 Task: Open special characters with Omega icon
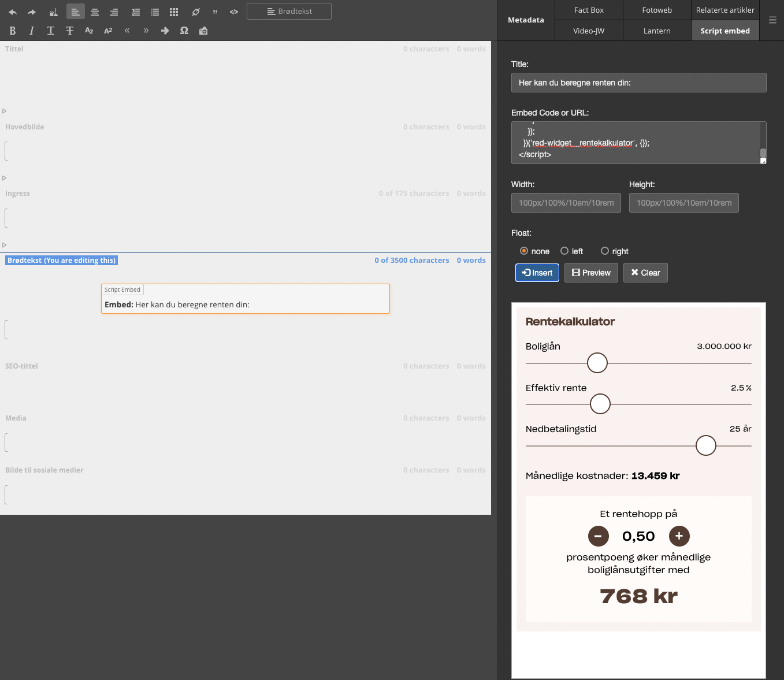click(184, 31)
